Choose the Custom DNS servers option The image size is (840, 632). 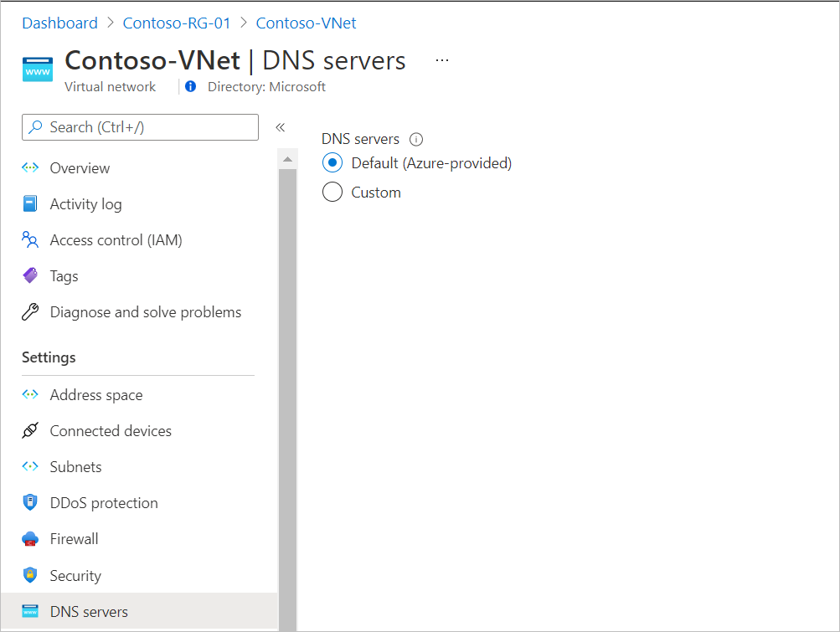point(332,192)
